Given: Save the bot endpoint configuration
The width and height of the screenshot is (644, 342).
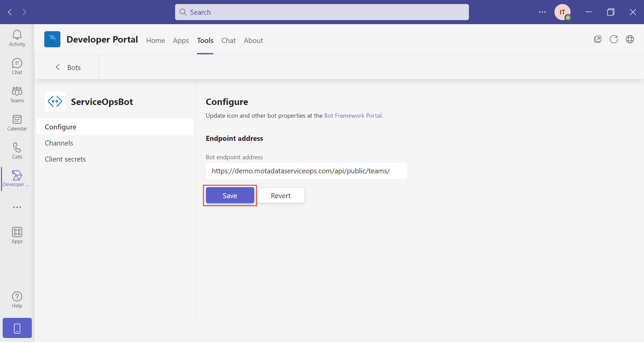Looking at the screenshot, I should 230,195.
